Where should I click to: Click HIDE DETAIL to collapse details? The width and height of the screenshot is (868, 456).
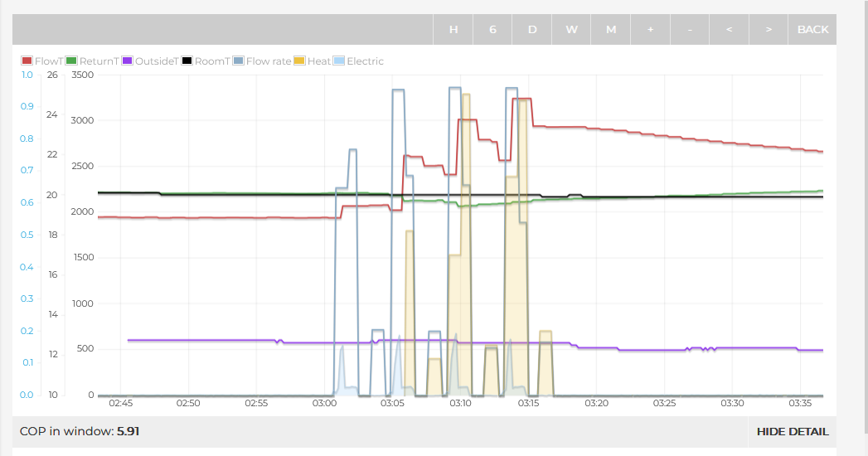[792, 431]
